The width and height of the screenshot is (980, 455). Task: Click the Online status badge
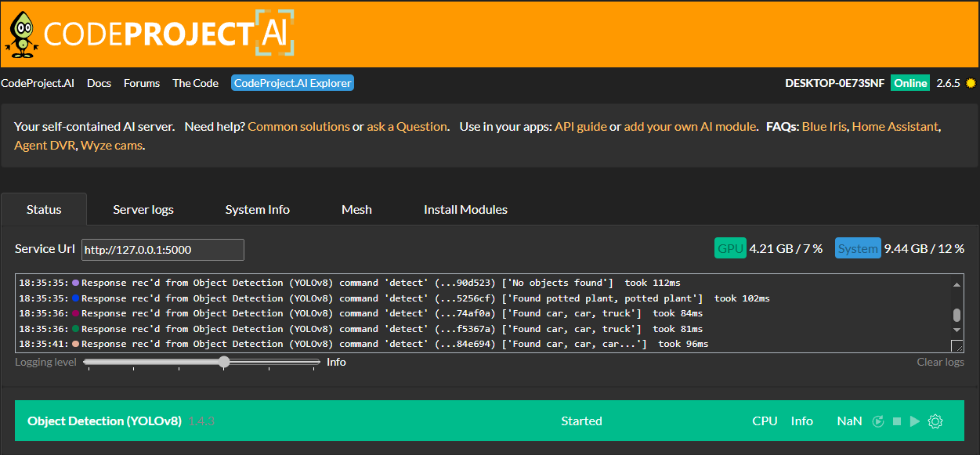910,83
